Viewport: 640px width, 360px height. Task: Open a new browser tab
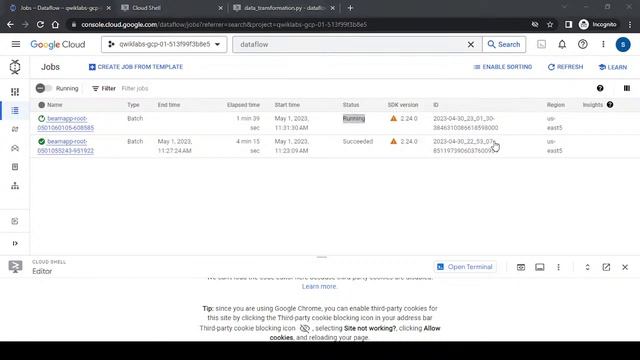click(350, 8)
